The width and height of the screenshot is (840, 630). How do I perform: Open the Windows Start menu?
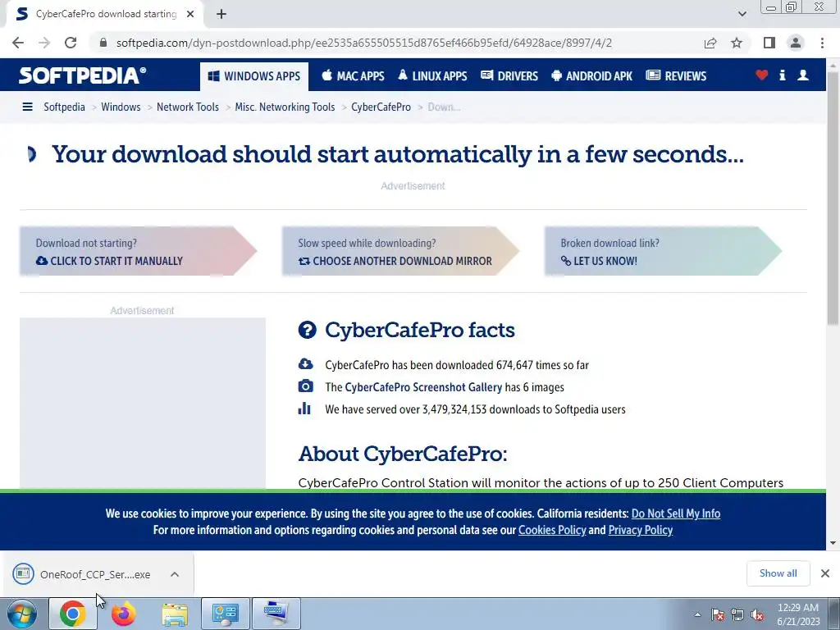[x=21, y=614]
